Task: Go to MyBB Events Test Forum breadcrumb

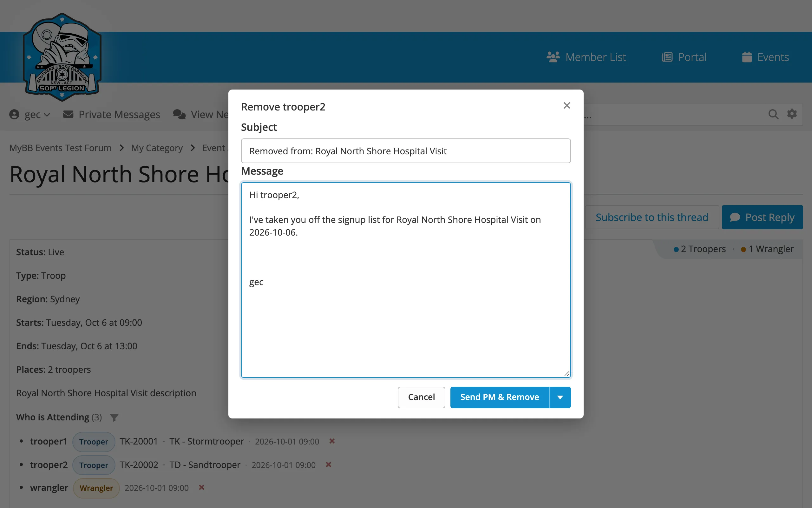Action: pyautogui.click(x=60, y=148)
